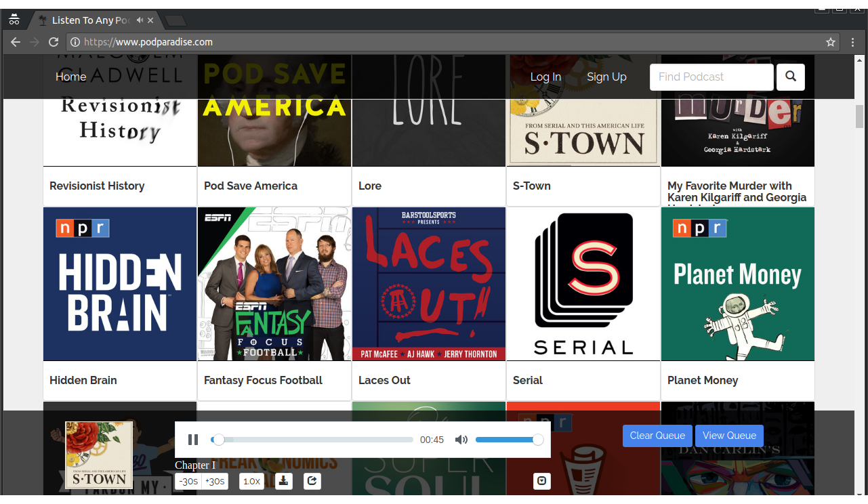Click the address bar URL
Screen dimensions: 868x504
(x=148, y=42)
